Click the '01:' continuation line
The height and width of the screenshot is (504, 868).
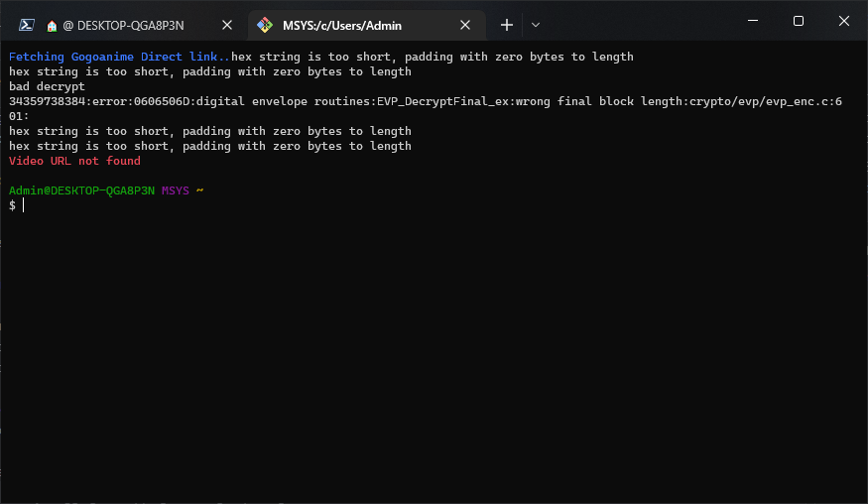(x=19, y=116)
